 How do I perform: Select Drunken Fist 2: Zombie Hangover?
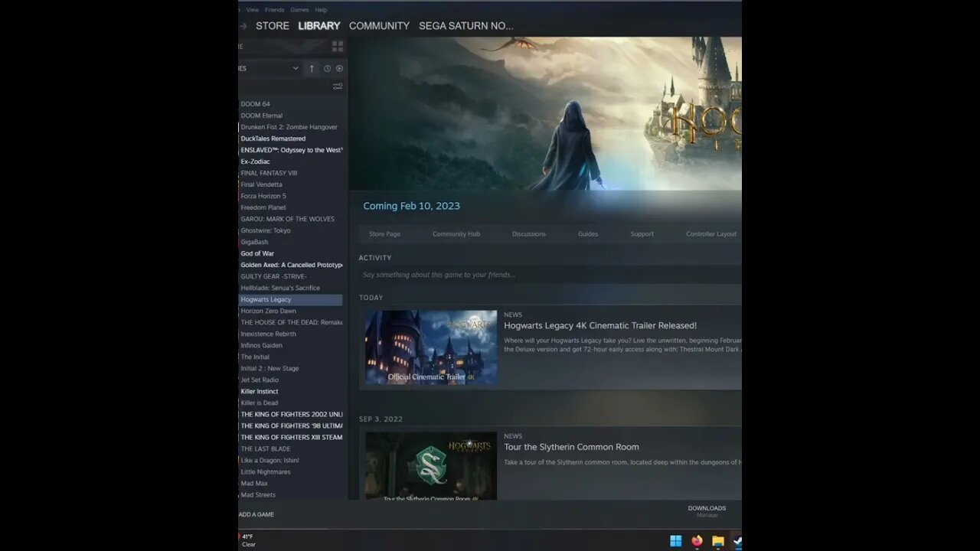coord(289,127)
